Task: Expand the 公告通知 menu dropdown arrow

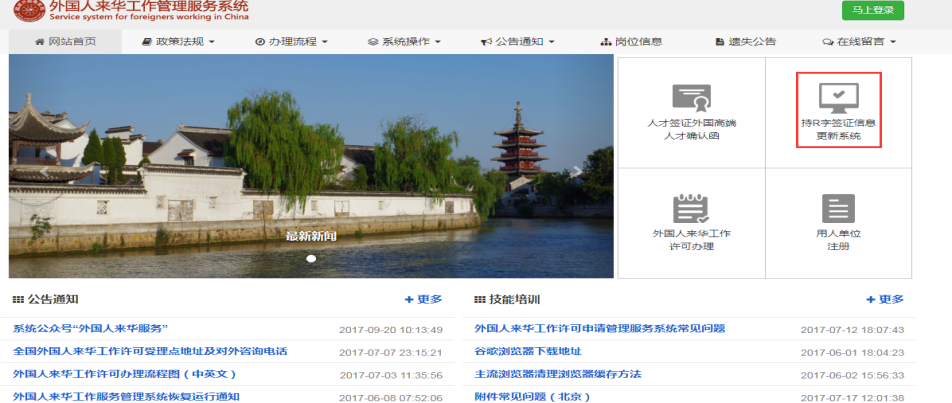Action: coord(551,42)
